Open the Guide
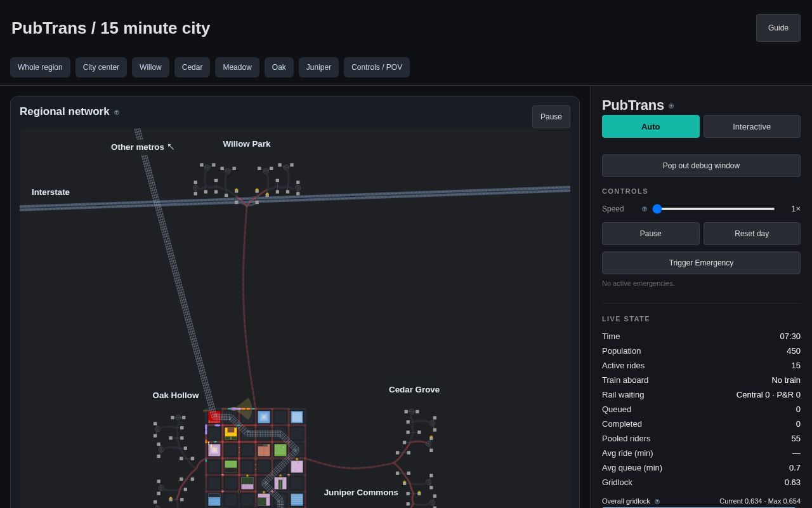The height and width of the screenshot is (508, 812). 778,28
